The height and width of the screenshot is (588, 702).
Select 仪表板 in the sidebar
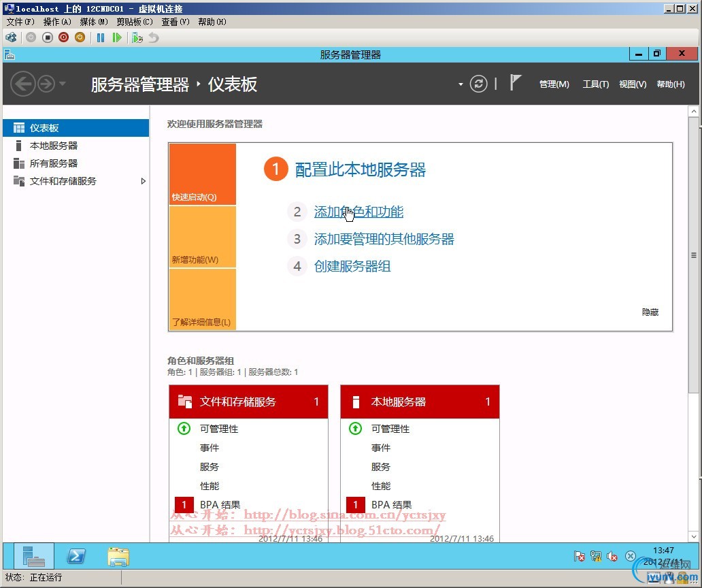76,128
